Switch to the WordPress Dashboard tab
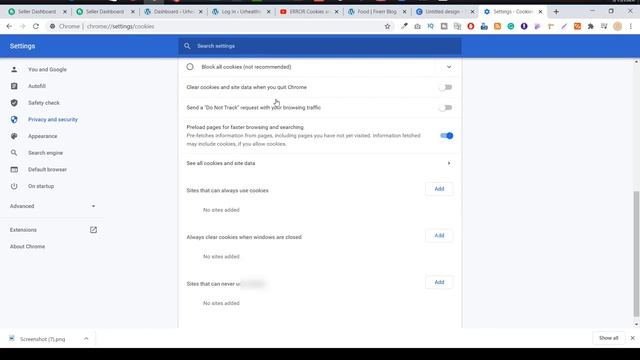 [172, 12]
